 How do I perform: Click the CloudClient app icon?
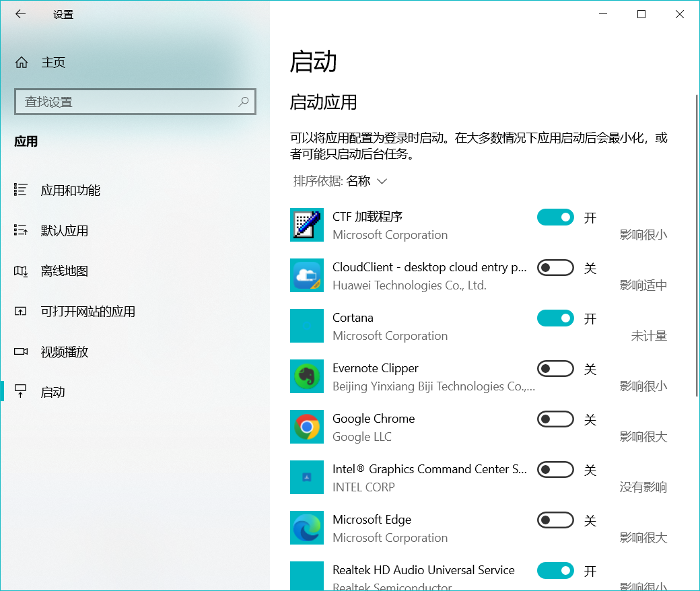pos(307,275)
